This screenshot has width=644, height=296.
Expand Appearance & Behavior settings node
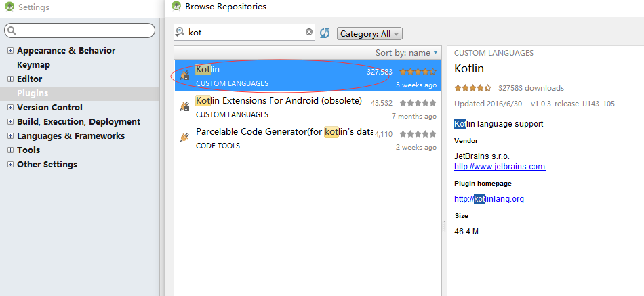click(11, 51)
